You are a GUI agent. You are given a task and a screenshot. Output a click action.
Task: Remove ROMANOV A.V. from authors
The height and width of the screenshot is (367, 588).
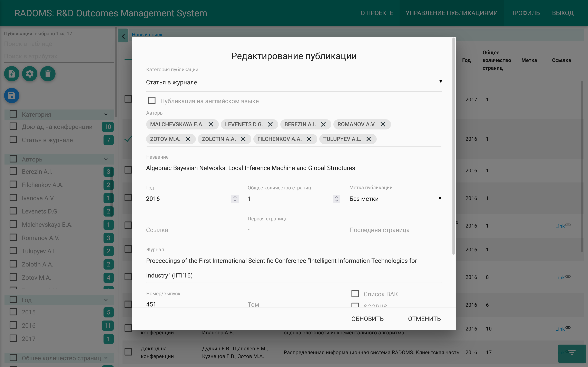coord(383,124)
